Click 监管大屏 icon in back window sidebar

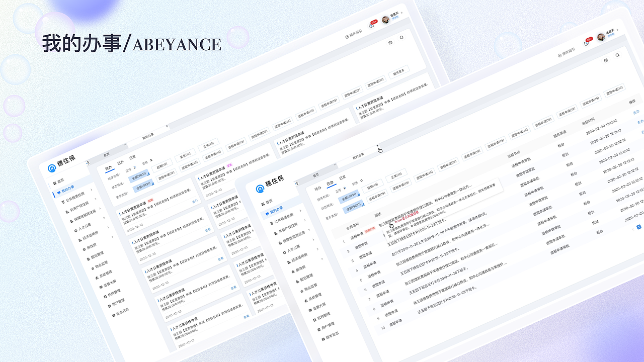[x=101, y=287]
